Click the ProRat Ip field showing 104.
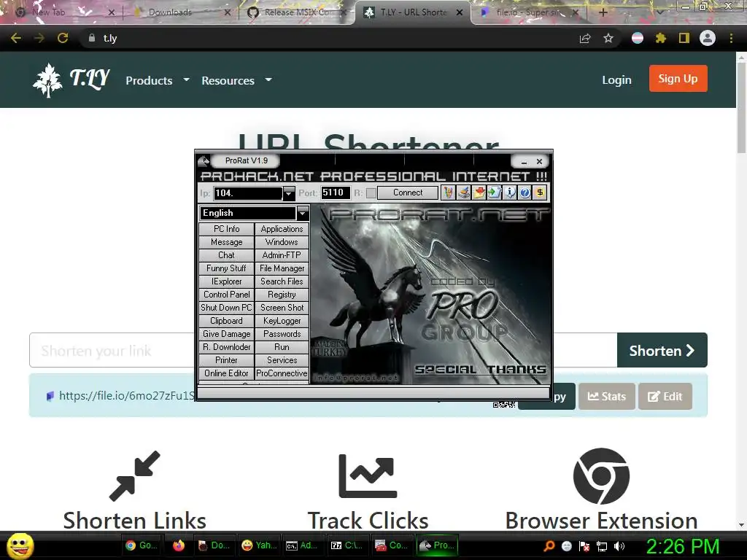The image size is (747, 560). click(248, 193)
